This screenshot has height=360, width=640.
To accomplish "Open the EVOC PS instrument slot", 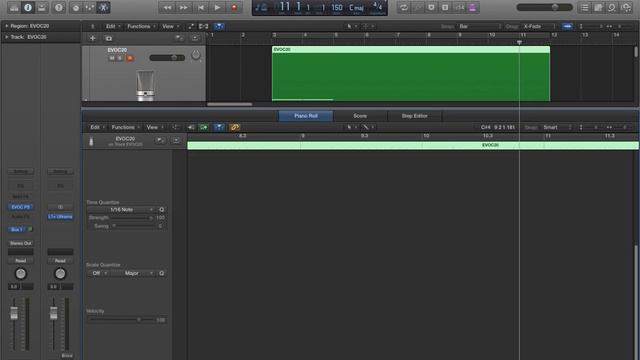I will click(x=20, y=207).
